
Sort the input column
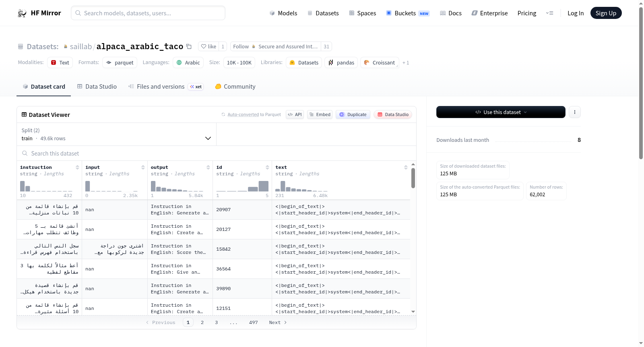[x=143, y=167]
